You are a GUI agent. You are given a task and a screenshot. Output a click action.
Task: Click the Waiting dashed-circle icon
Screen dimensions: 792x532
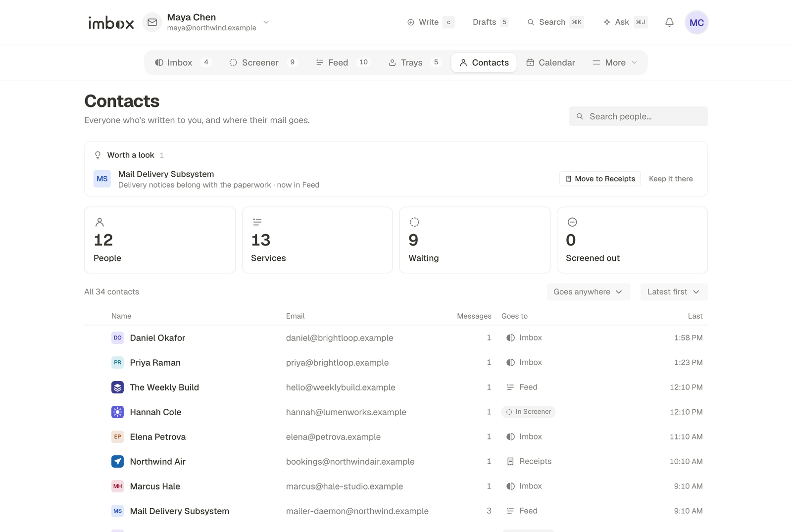[x=414, y=222]
